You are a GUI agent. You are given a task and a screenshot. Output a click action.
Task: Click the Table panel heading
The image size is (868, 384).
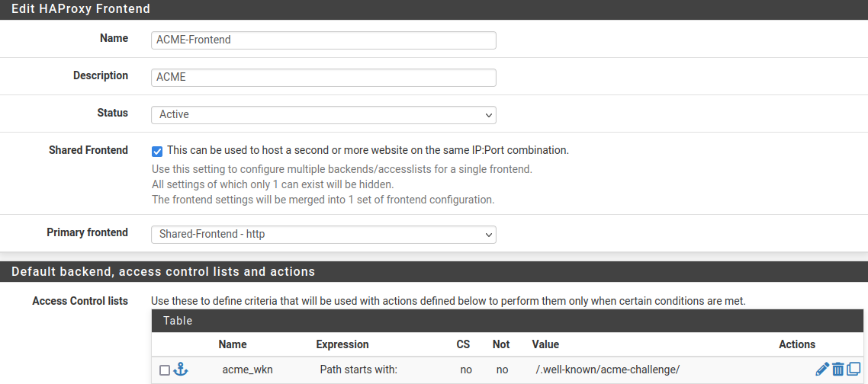pyautogui.click(x=178, y=321)
